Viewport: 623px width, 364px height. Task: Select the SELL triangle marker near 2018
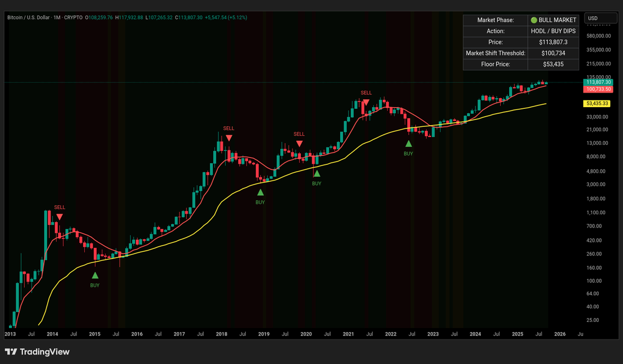click(228, 137)
